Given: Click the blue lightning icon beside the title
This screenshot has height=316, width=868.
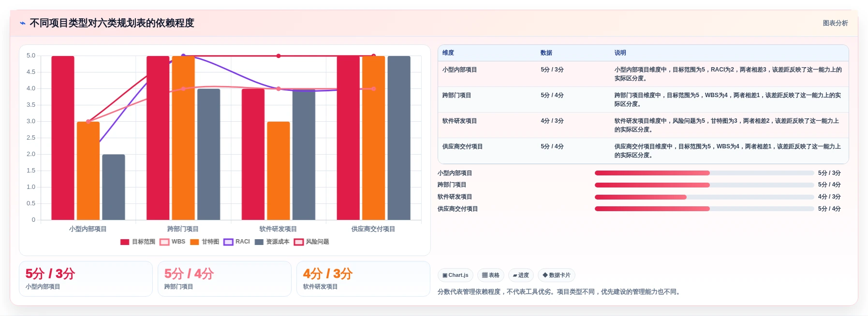Looking at the screenshot, I should 23,23.
